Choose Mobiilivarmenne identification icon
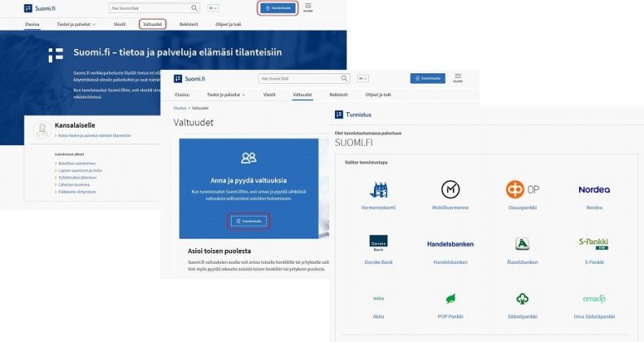Screen dimensions: 644x342 tap(450, 190)
